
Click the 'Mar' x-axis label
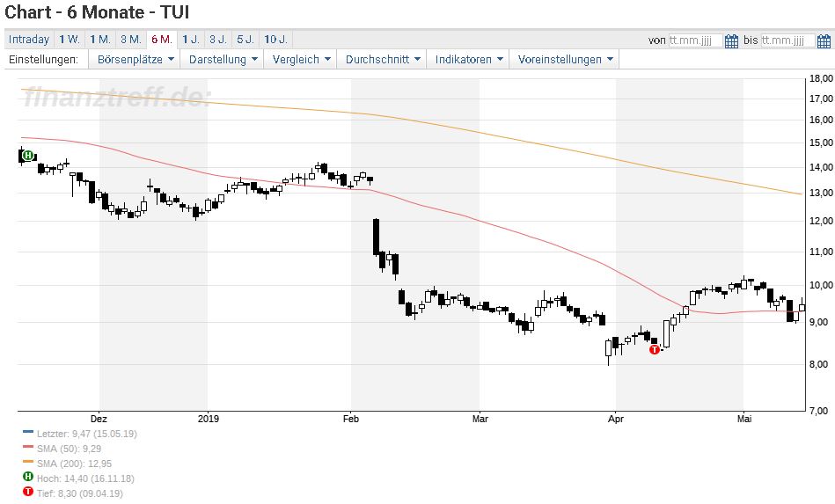click(480, 419)
